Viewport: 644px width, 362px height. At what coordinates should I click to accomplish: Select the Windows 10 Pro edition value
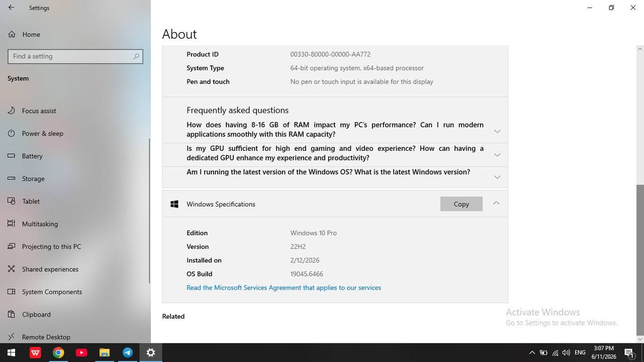pos(313,233)
